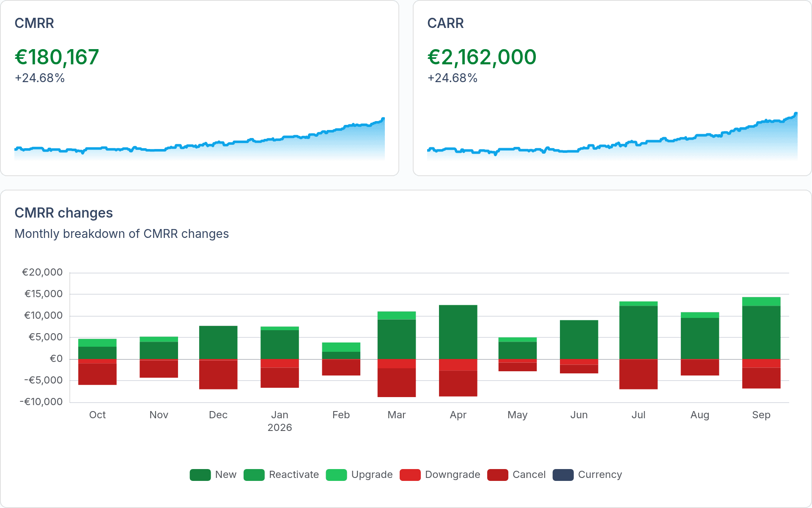Image resolution: width=812 pixels, height=508 pixels.
Task: Click the €20,000 y-axis label
Action: coord(42,273)
